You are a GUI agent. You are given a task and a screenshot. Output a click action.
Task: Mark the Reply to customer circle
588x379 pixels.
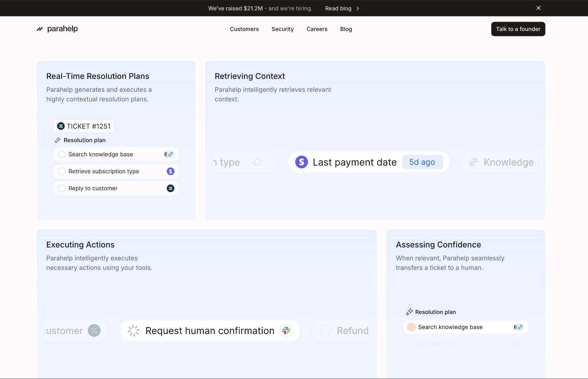(x=62, y=188)
